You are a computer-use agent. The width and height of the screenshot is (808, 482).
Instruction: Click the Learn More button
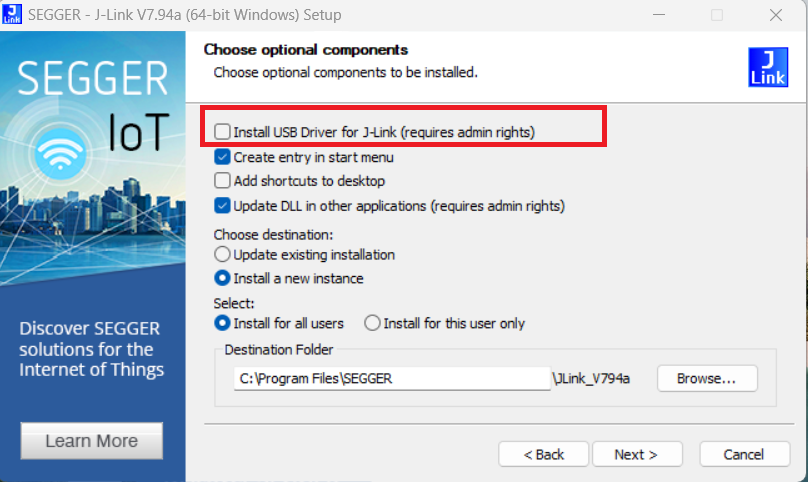92,441
